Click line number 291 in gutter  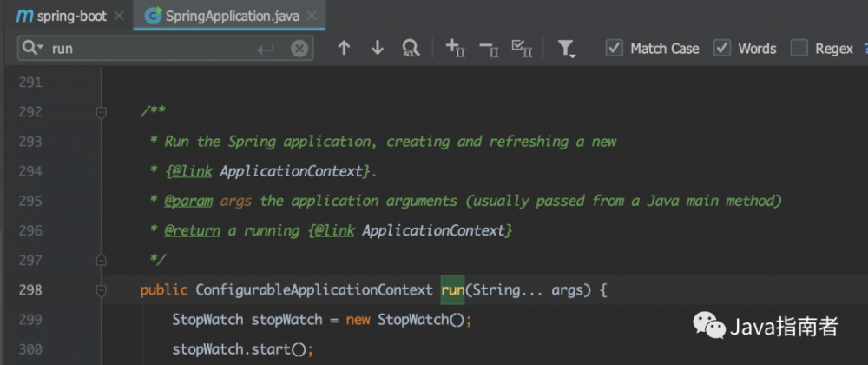[30, 83]
